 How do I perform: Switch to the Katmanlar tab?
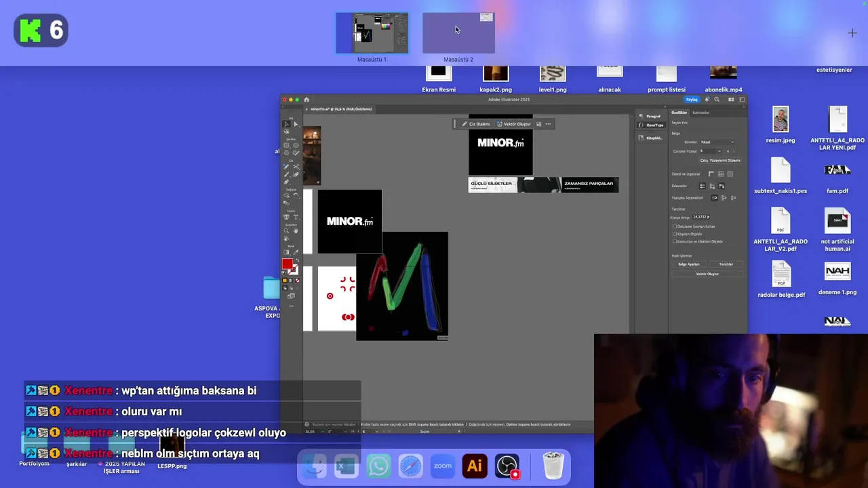[701, 113]
